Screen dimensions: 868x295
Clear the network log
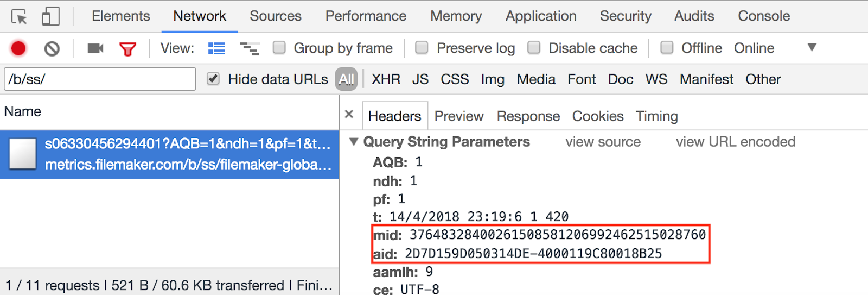52,49
